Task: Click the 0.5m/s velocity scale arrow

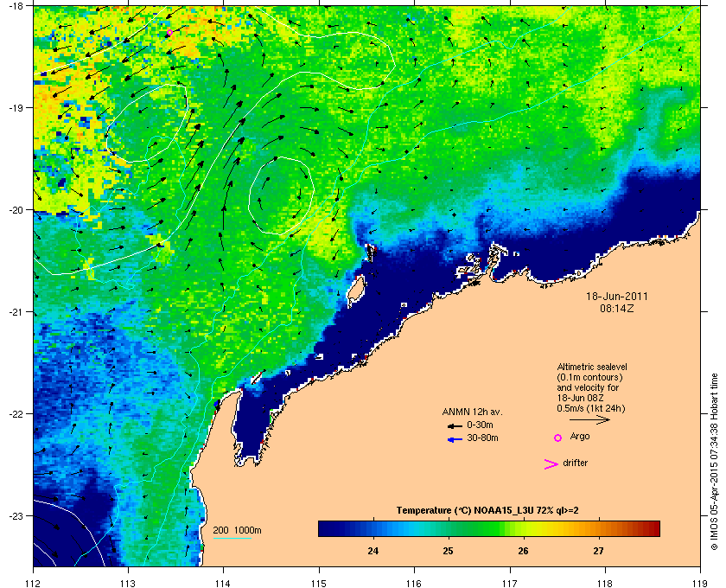Action: (x=589, y=420)
